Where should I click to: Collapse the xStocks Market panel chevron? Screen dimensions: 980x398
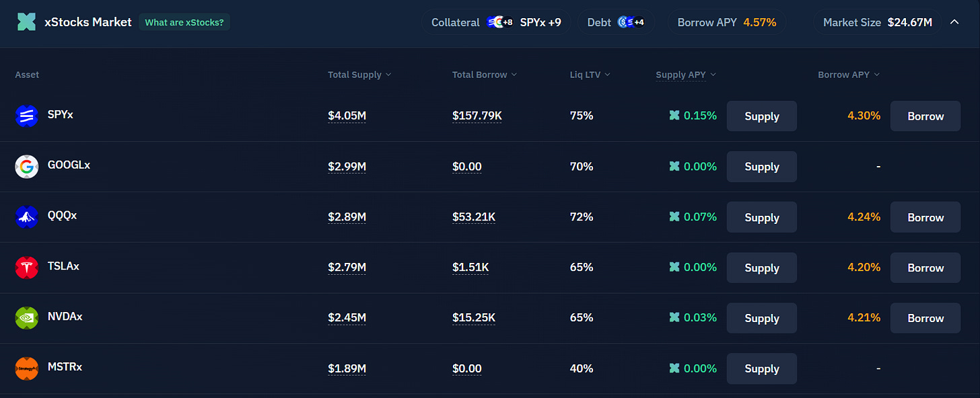pyautogui.click(x=954, y=22)
